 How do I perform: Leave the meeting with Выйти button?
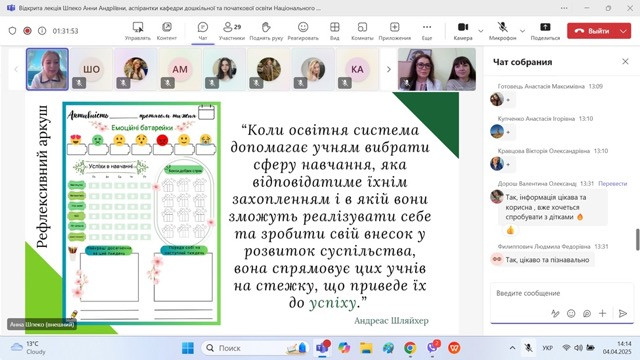tap(592, 31)
